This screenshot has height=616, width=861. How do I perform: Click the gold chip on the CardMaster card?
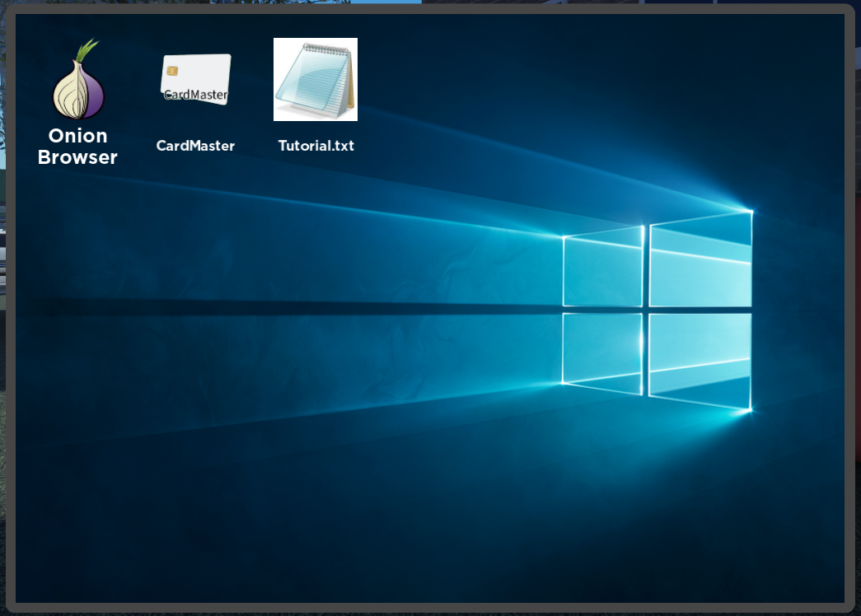coord(172,71)
